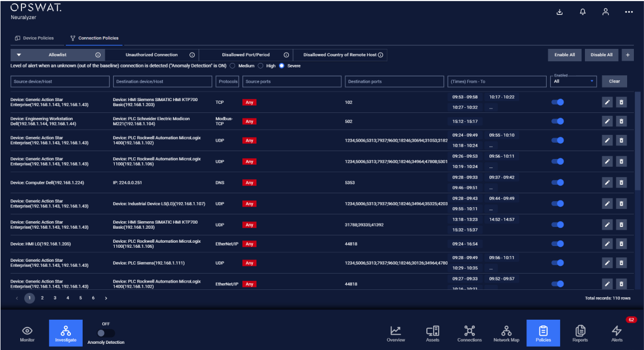Viewport: 644px width, 350px height.
Task: Open the Monitor view
Action: point(27,334)
